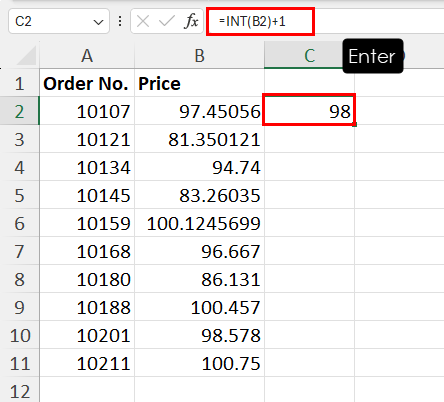
Task: Select row 2 header
Action: click(20, 111)
